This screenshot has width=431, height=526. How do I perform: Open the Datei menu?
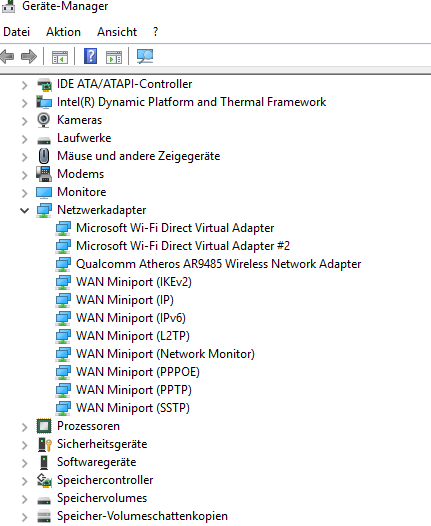tap(16, 32)
